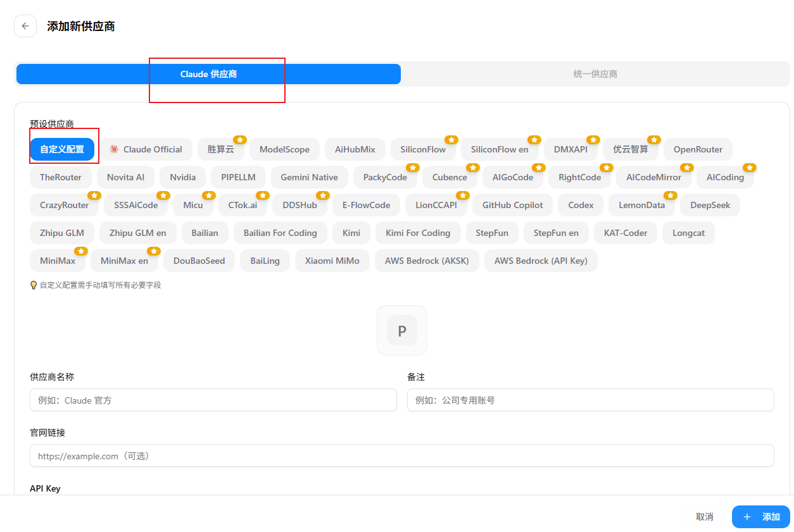Pick the LemonData preset
Screen dimensions: 794x532
pyautogui.click(x=642, y=205)
